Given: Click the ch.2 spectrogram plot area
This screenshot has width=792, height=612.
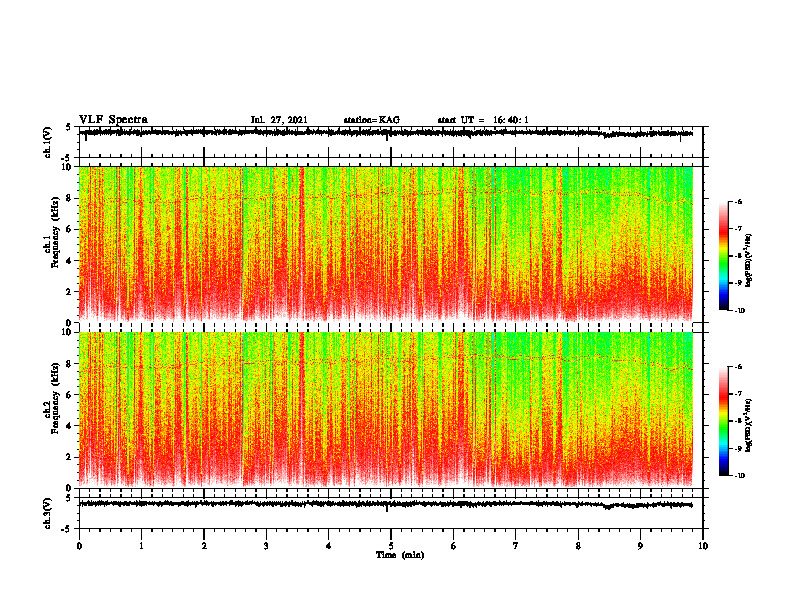Looking at the screenshot, I should tap(386, 410).
